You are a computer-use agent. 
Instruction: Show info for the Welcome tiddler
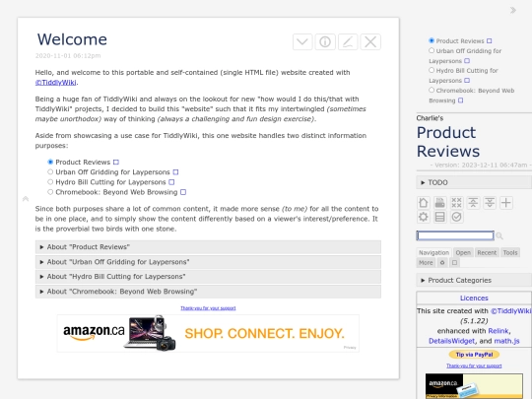325,42
